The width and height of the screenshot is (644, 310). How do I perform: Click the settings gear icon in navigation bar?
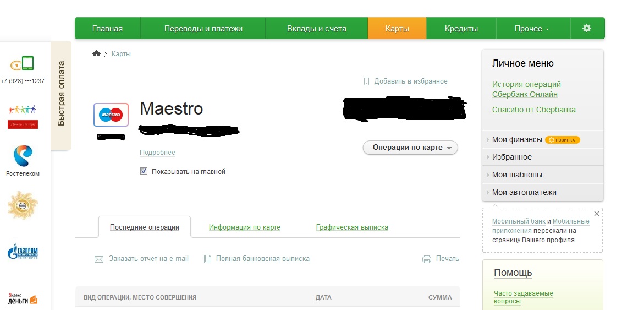click(x=587, y=28)
